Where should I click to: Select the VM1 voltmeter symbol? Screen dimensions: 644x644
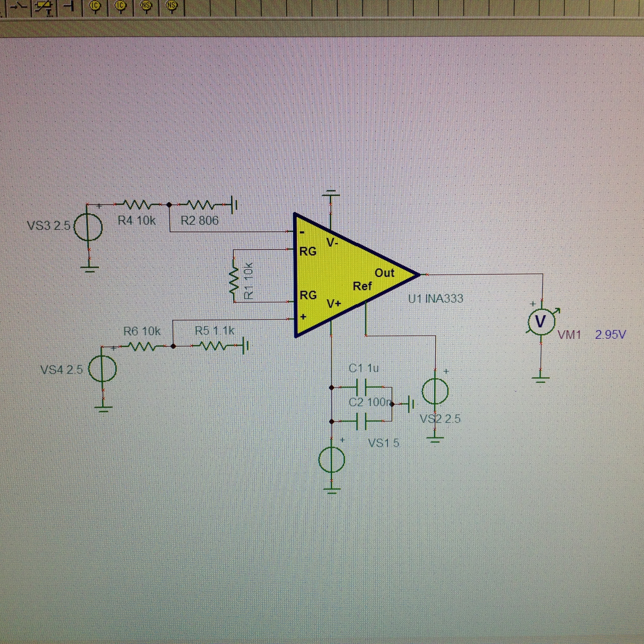(541, 321)
